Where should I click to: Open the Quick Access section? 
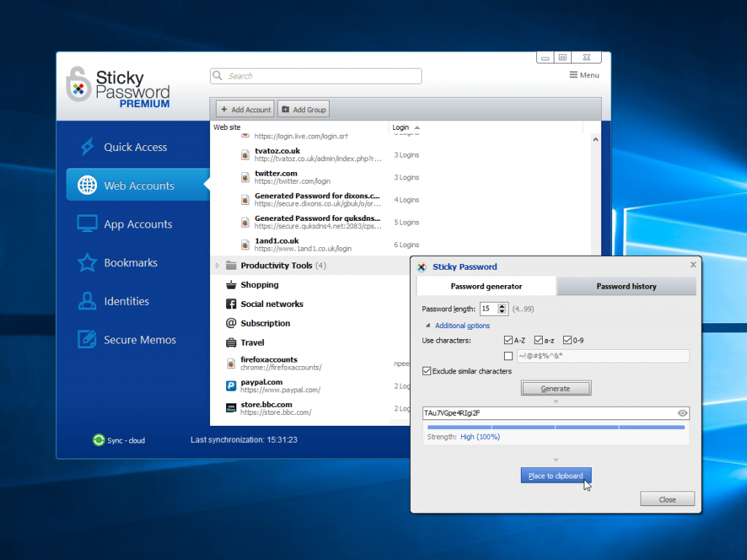pos(135,147)
